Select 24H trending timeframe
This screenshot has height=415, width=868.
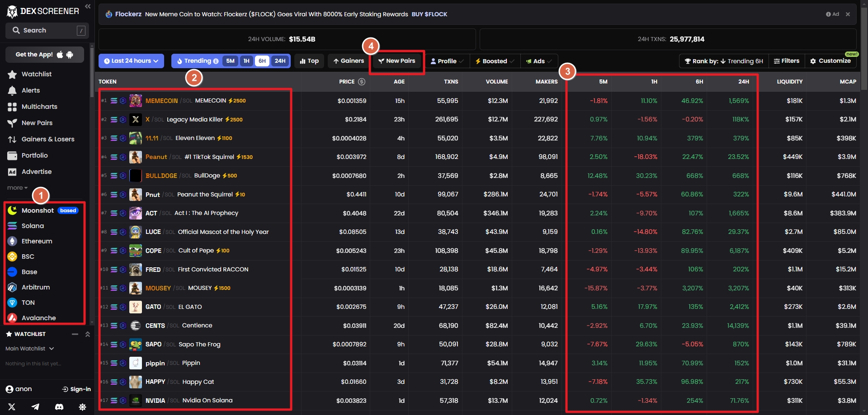pyautogui.click(x=280, y=61)
